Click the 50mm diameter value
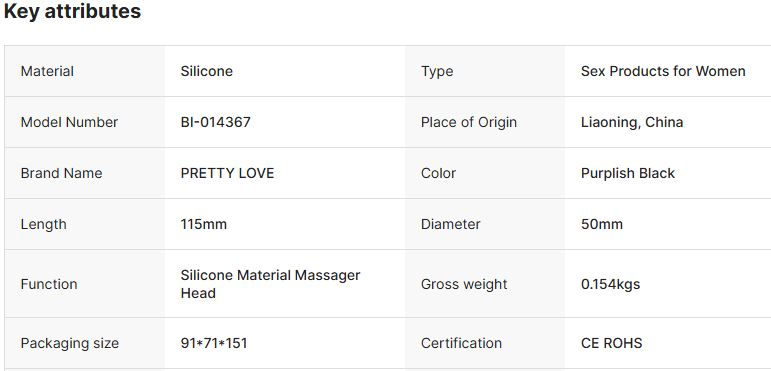 coord(602,225)
